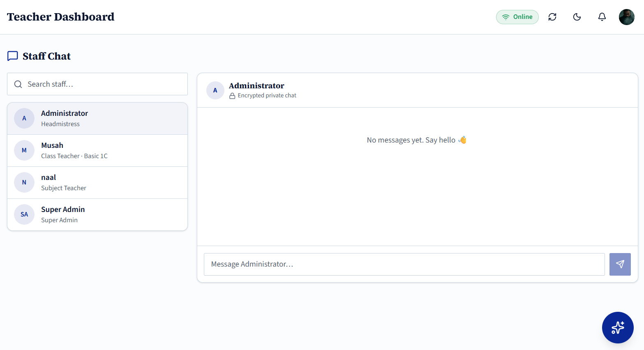Open chat with Super Admin
This screenshot has width=644, height=350.
point(97,215)
